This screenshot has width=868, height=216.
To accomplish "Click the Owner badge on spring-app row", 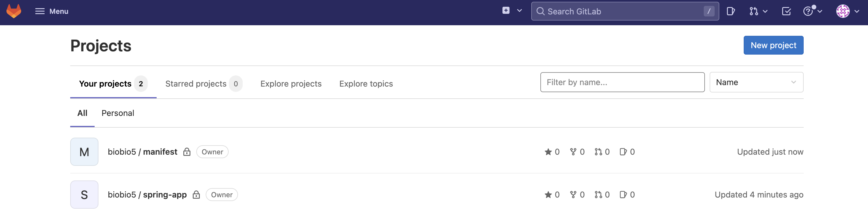I will point(221,195).
